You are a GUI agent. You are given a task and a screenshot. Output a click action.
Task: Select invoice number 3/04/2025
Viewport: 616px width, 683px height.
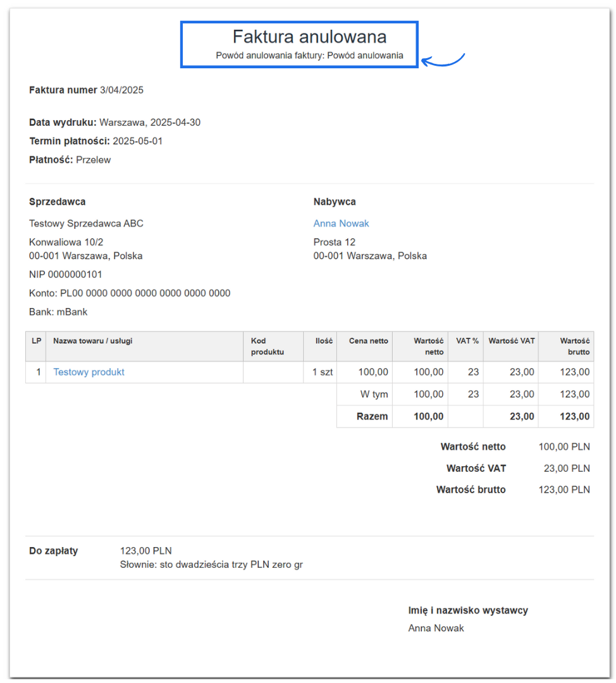point(121,90)
